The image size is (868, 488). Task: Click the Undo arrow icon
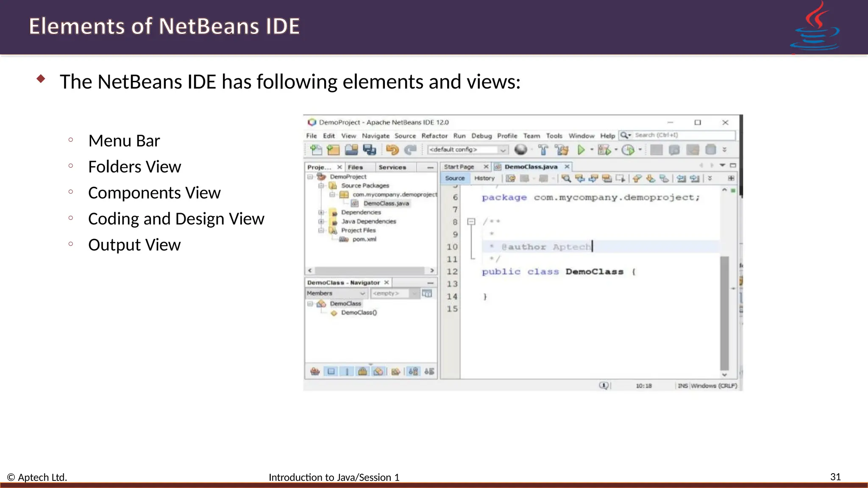coord(392,150)
